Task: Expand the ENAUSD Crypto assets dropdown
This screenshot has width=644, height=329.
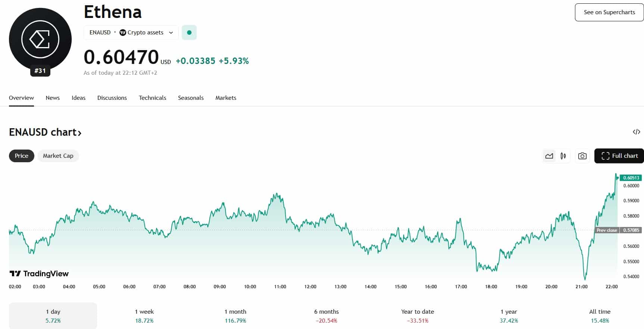Action: (131, 33)
